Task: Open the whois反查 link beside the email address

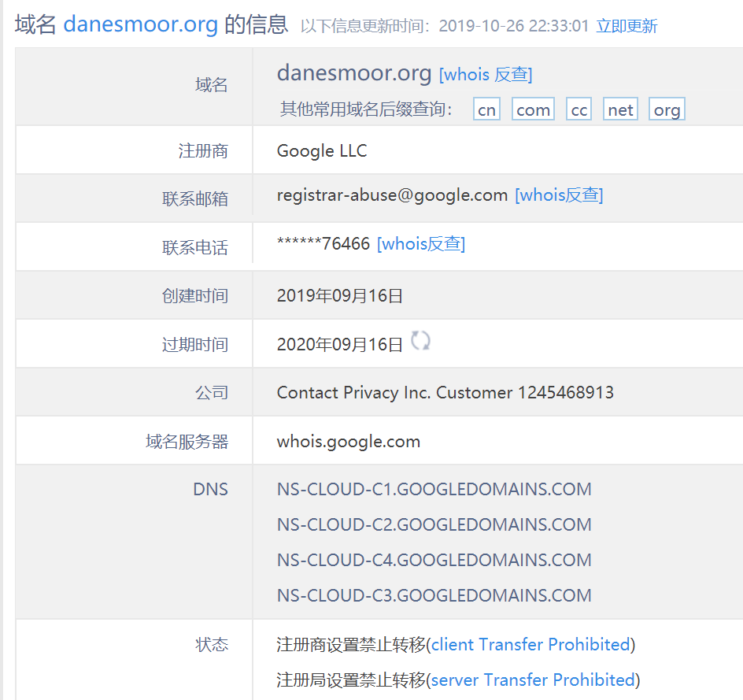Action: [x=559, y=195]
